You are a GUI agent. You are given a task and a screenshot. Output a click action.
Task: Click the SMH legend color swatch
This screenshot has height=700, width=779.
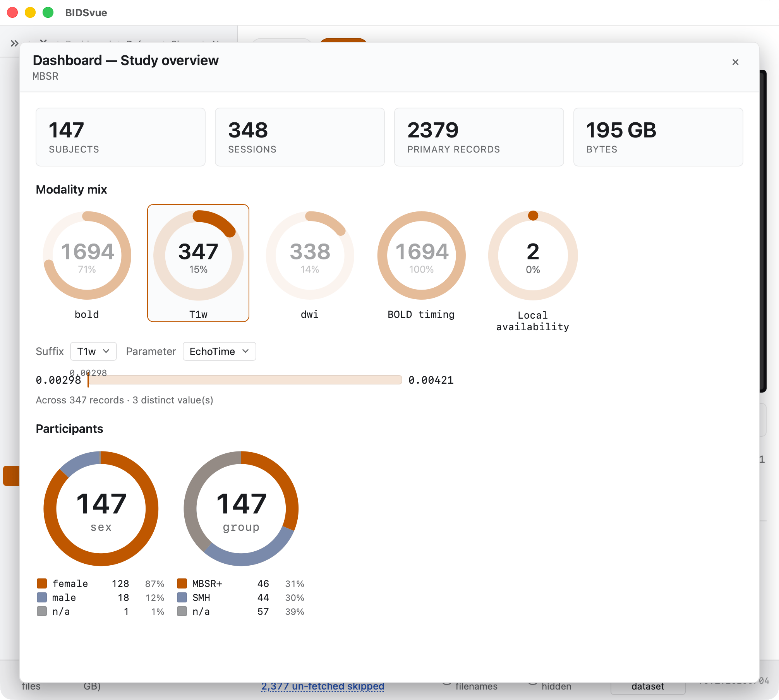182,597
